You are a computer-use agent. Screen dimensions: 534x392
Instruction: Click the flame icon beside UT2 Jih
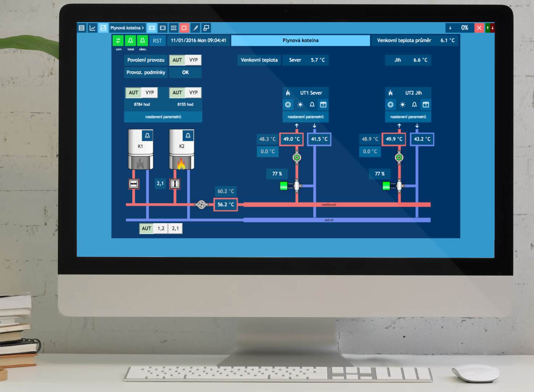click(391, 93)
